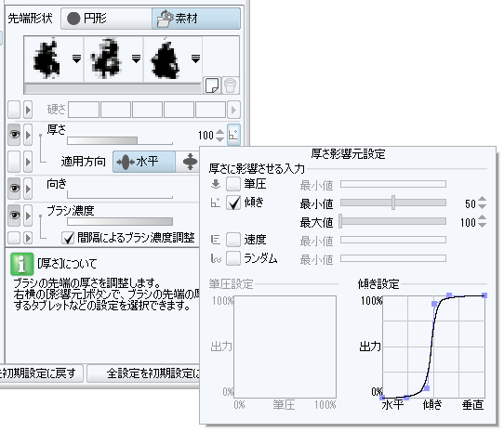
Task: Click the stepper for 最小値 value 50
Action: (482, 203)
